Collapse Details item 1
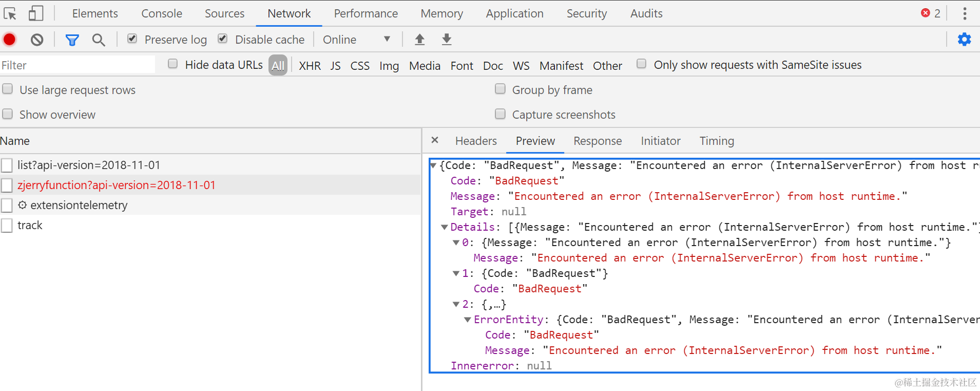The width and height of the screenshot is (980, 391). pos(456,273)
